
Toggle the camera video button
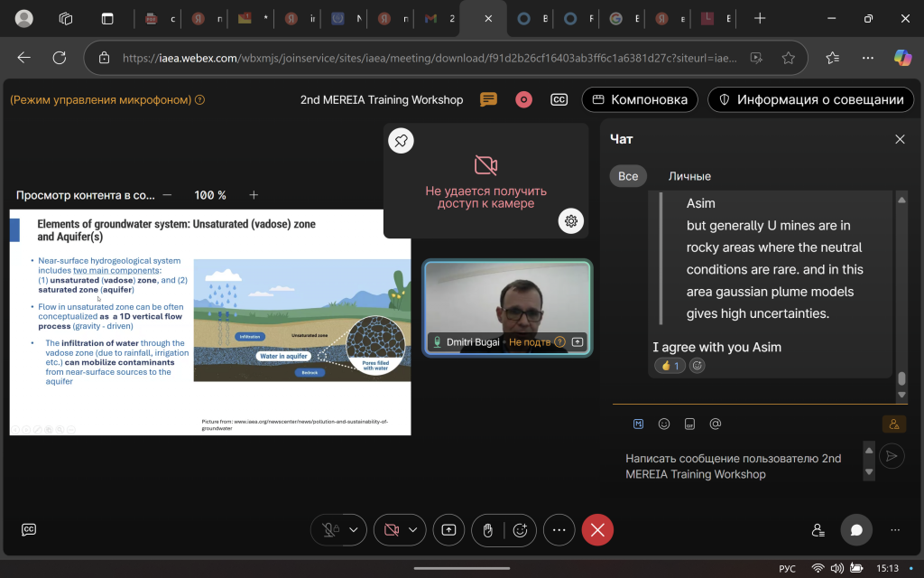coord(392,530)
